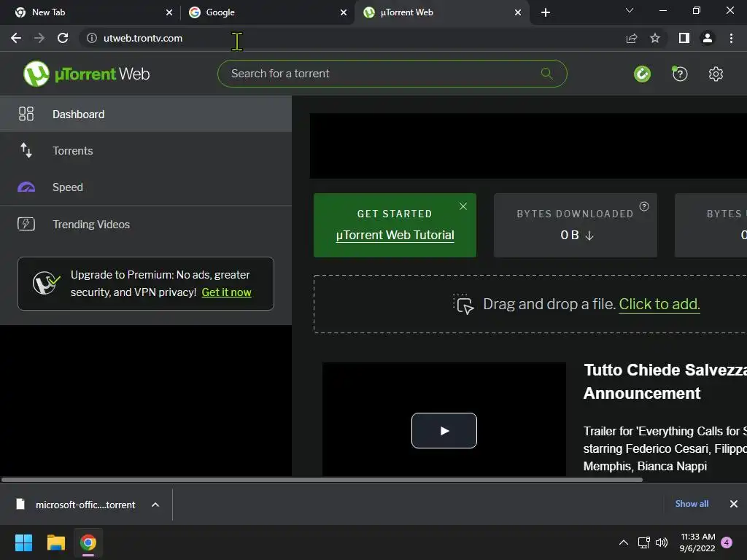Image resolution: width=747 pixels, height=560 pixels.
Task: Expand the download item options chevron
Action: coord(155,505)
